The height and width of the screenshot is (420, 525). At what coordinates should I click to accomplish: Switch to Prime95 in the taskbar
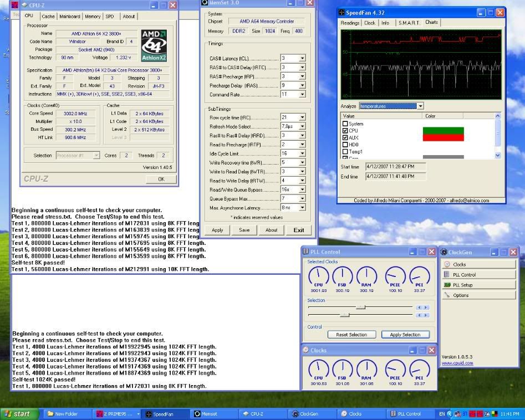coord(118,414)
